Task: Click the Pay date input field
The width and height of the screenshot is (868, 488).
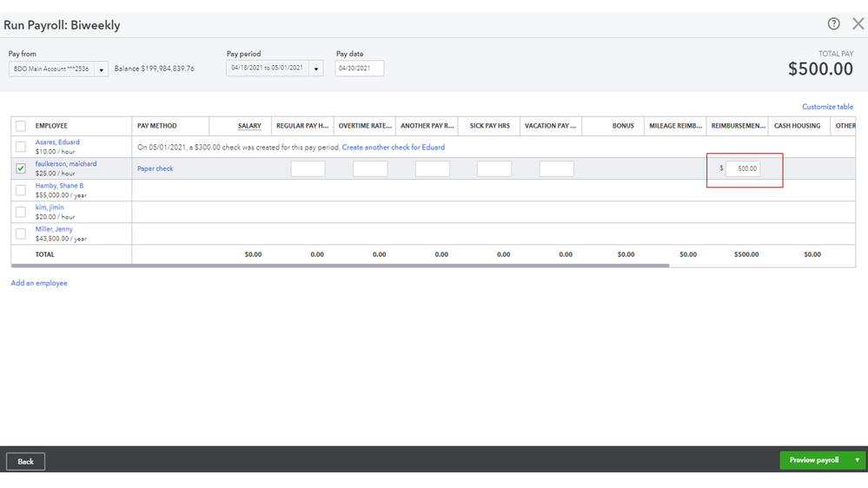Action: tap(359, 69)
